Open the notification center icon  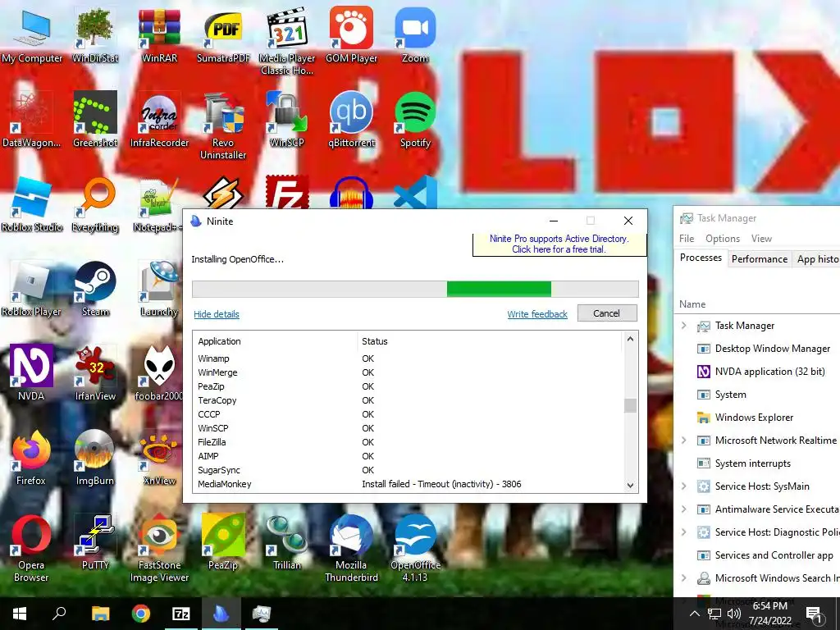pos(814,615)
